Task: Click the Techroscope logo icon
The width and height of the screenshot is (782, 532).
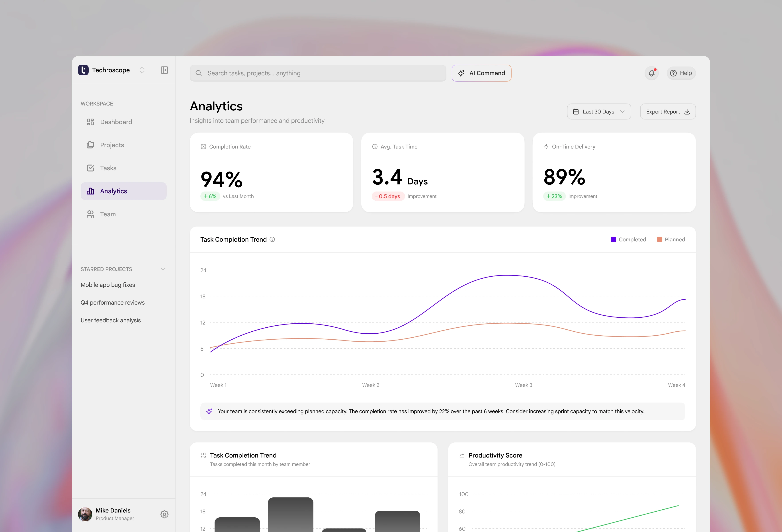Action: [83, 70]
